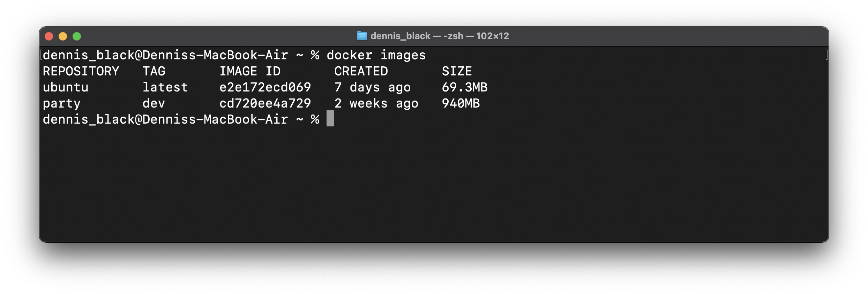Image resolution: width=868 pixels, height=294 pixels.
Task: Click the green zoom window button
Action: 77,36
